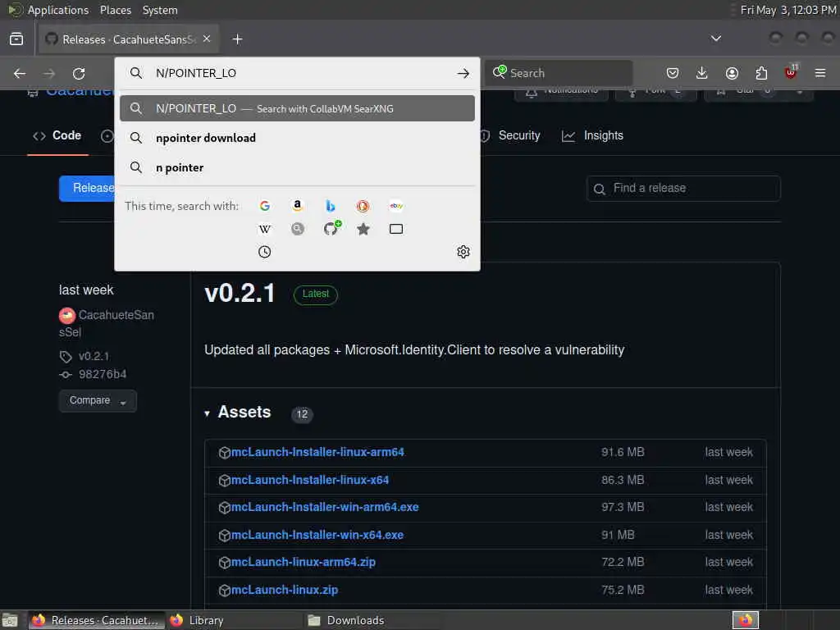The width and height of the screenshot is (840, 630).
Task: Download mcLaunch-Installer-win-arm64.exe
Action: [325, 507]
